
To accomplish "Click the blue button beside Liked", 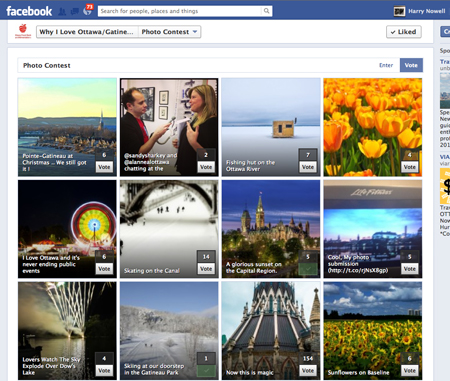I will (x=445, y=32).
